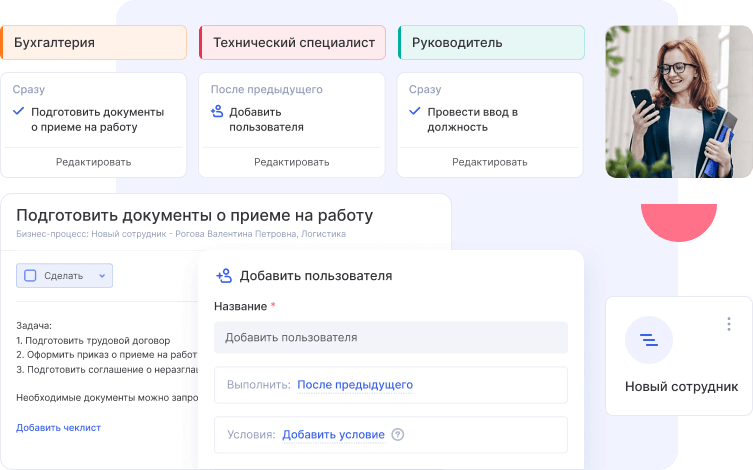This screenshot has width=753, height=470.
Task: Select the Бухгалтерия role header
Action: click(93, 43)
